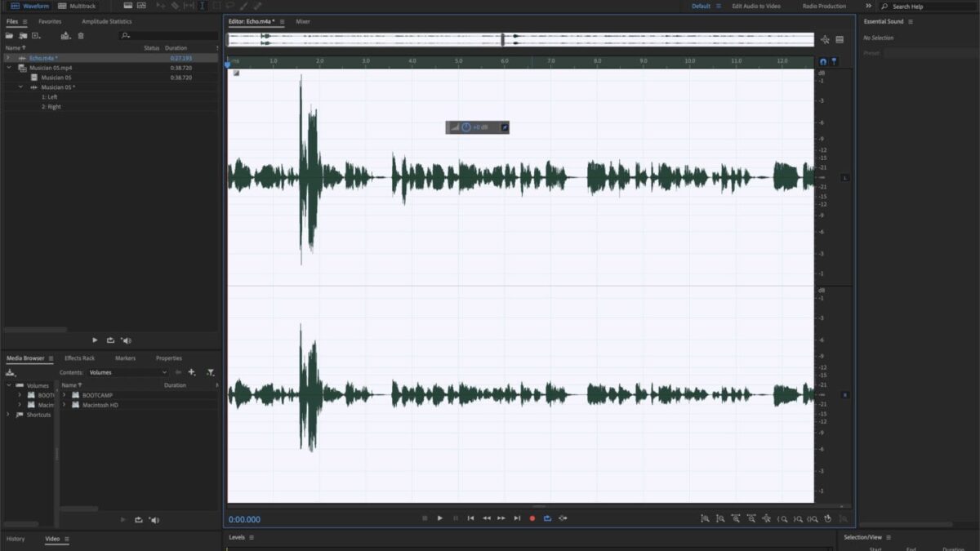Collapse the Musician 05 * audio entry

(x=21, y=87)
